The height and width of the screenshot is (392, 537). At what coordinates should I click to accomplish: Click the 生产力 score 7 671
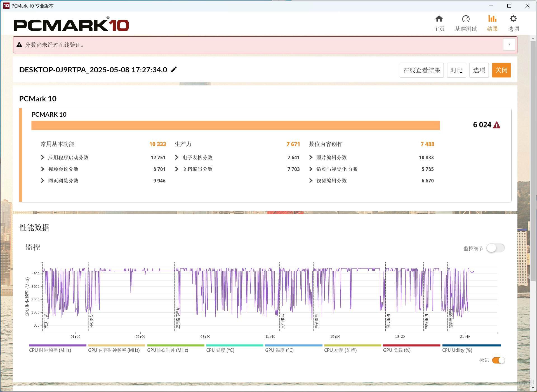293,144
